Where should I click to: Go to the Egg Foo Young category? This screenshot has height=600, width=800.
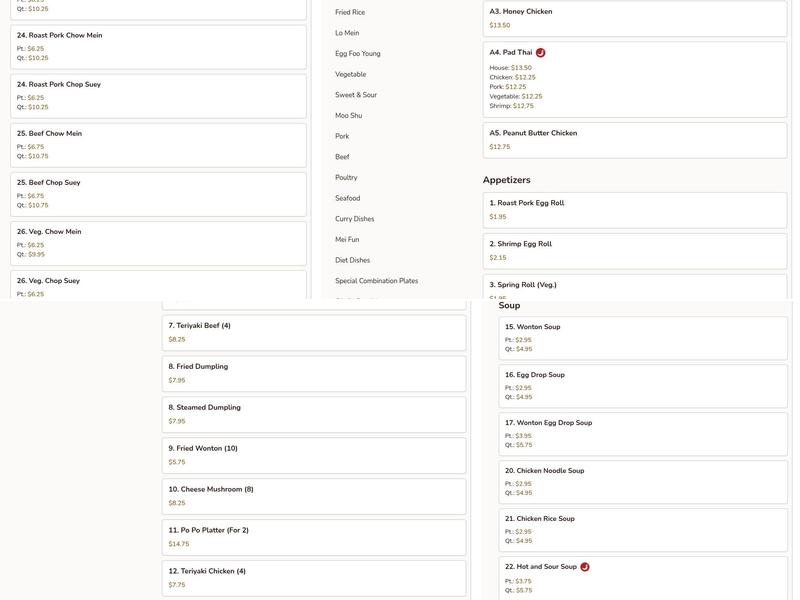pyautogui.click(x=358, y=54)
